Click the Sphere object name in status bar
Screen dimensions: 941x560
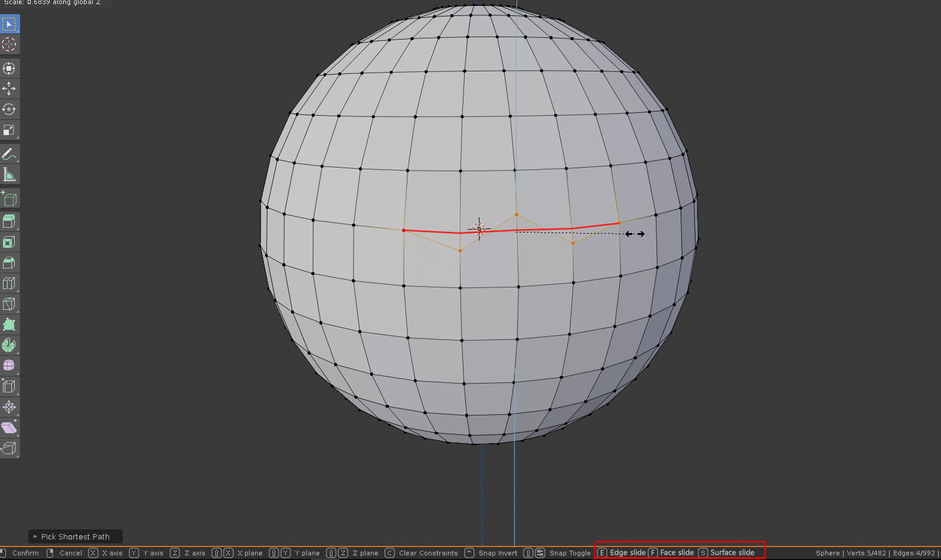coord(828,553)
